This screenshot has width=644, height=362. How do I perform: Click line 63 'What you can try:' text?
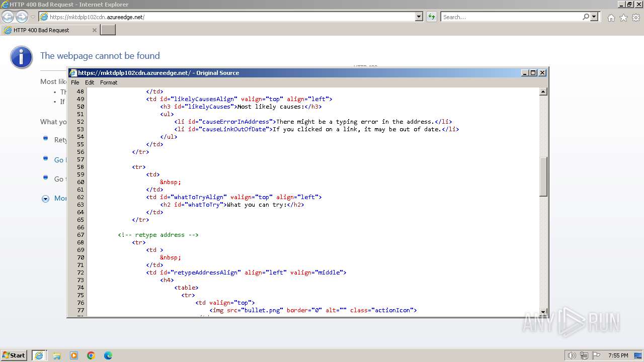[x=257, y=205]
